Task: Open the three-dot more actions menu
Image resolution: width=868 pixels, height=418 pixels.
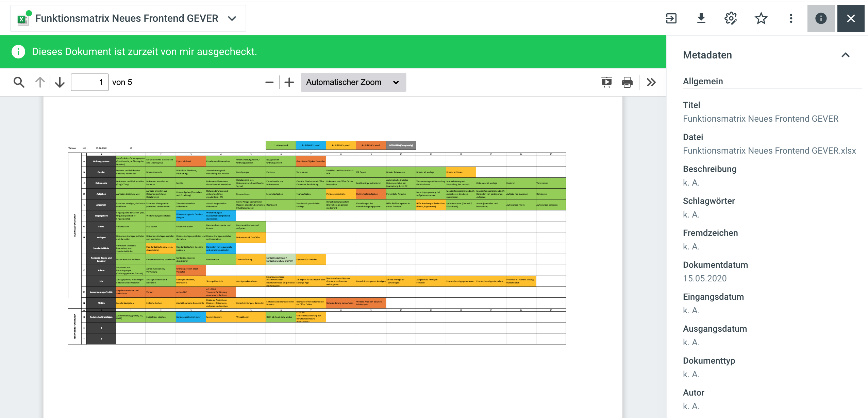Action: tap(791, 18)
